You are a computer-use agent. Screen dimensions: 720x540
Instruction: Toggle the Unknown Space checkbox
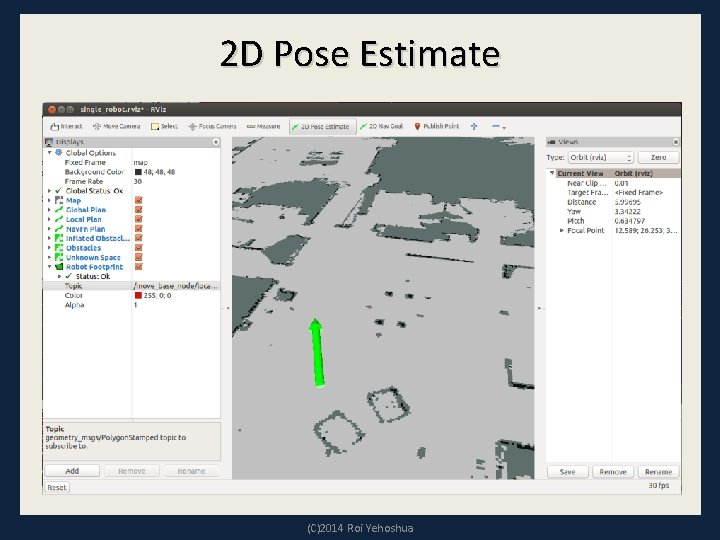point(139,257)
